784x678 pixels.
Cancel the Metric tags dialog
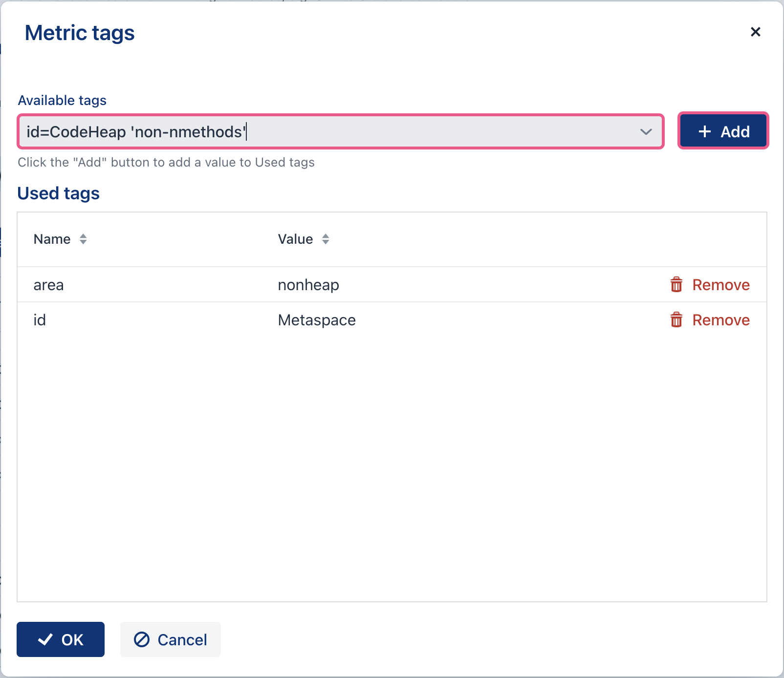[170, 639]
